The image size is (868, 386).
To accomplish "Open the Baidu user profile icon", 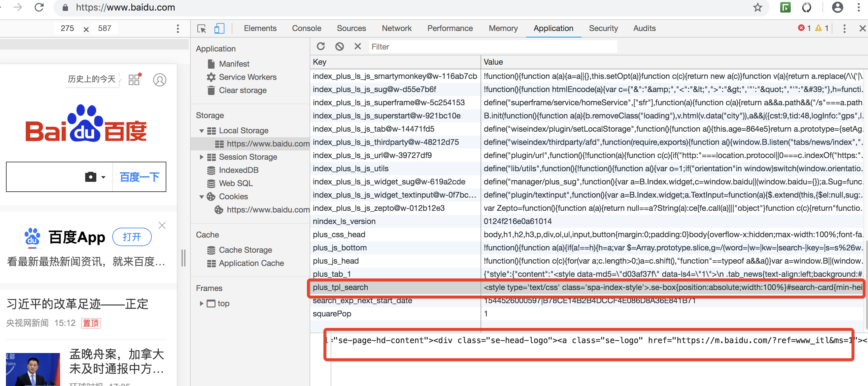I will point(159,80).
